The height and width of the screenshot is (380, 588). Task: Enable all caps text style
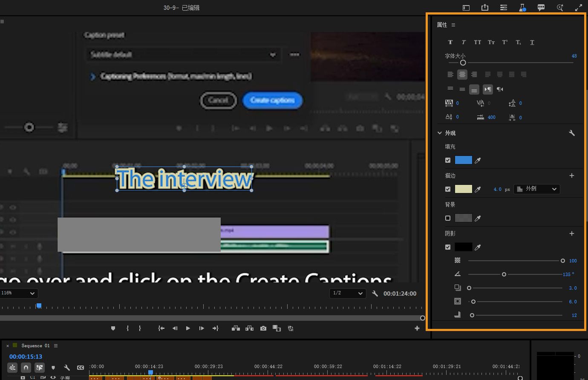pyautogui.click(x=478, y=42)
